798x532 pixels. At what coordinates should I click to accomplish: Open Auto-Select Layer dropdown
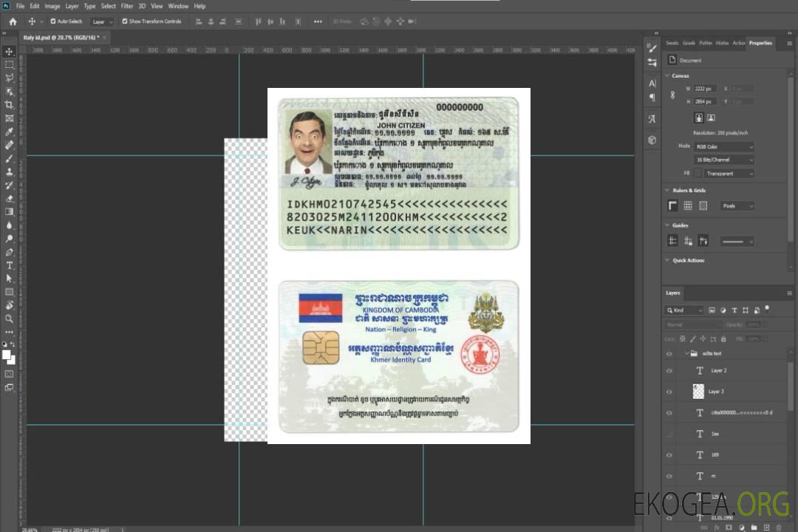tap(102, 21)
